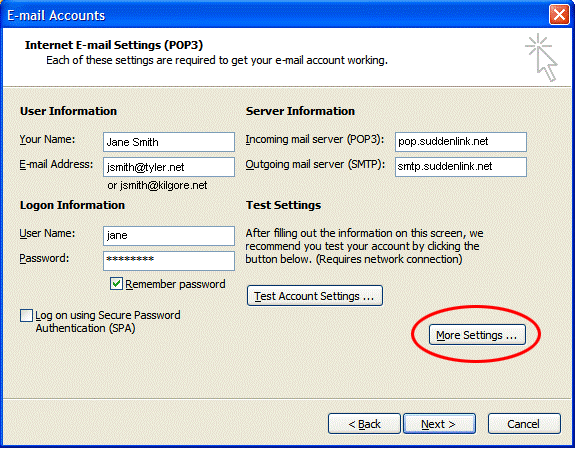Click the Secure Password Authentication (SPA) label
575x449 pixels.
click(107, 321)
